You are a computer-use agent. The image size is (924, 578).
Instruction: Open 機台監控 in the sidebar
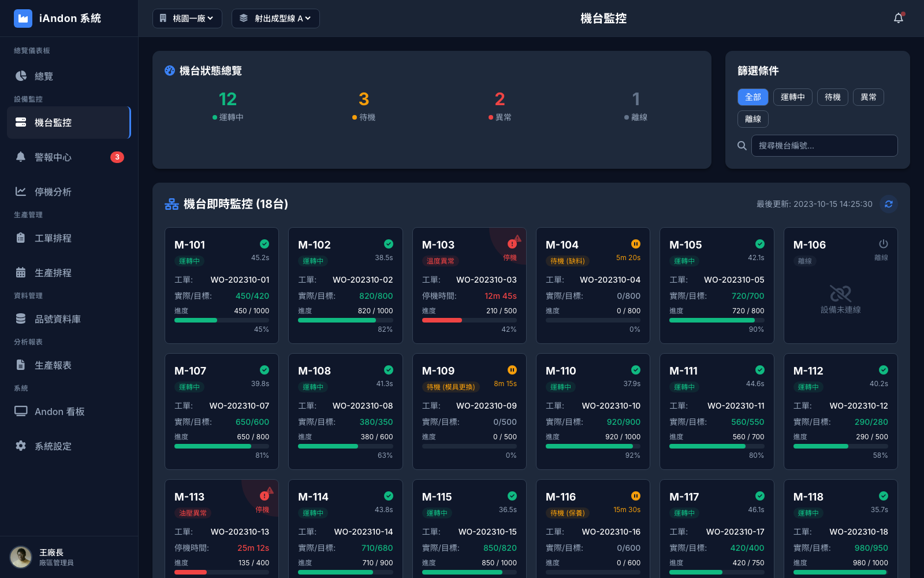(x=69, y=122)
